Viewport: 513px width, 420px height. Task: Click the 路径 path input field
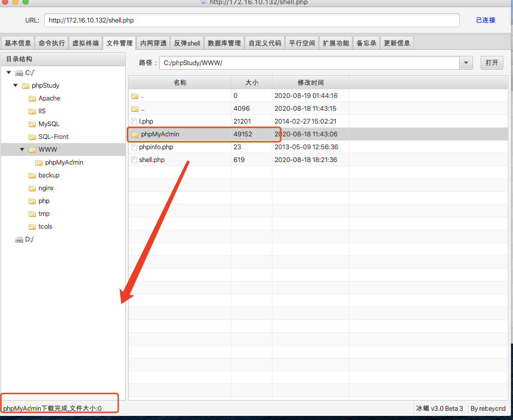point(309,63)
